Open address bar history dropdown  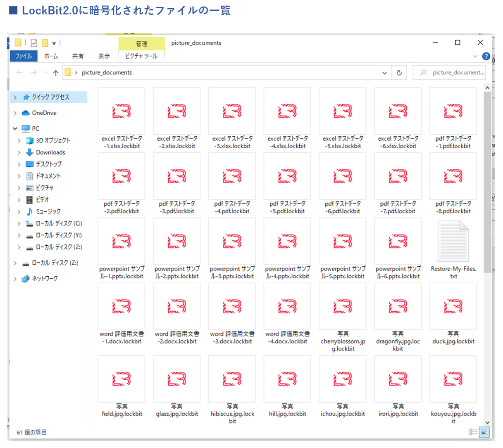[384, 73]
